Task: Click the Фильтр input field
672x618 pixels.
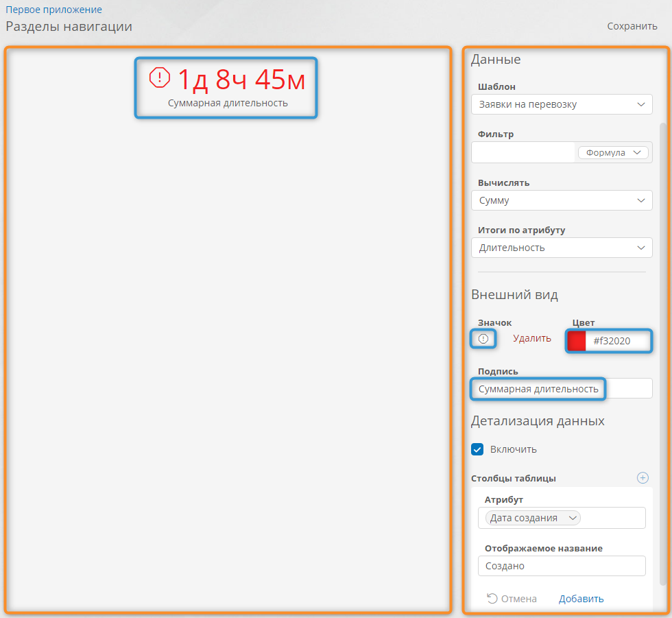Action: pos(523,152)
